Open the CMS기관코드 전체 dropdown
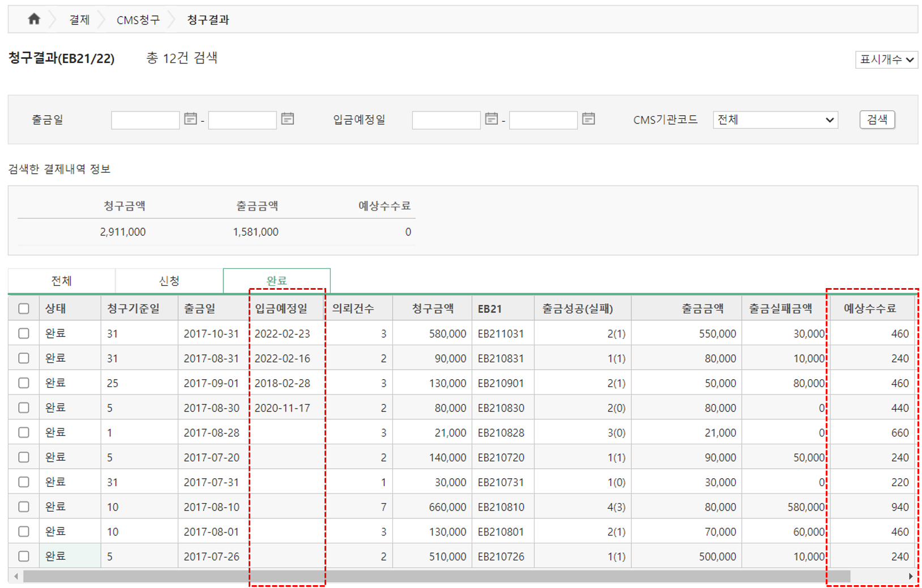Screen dimensions: 922x588 [x=775, y=119]
